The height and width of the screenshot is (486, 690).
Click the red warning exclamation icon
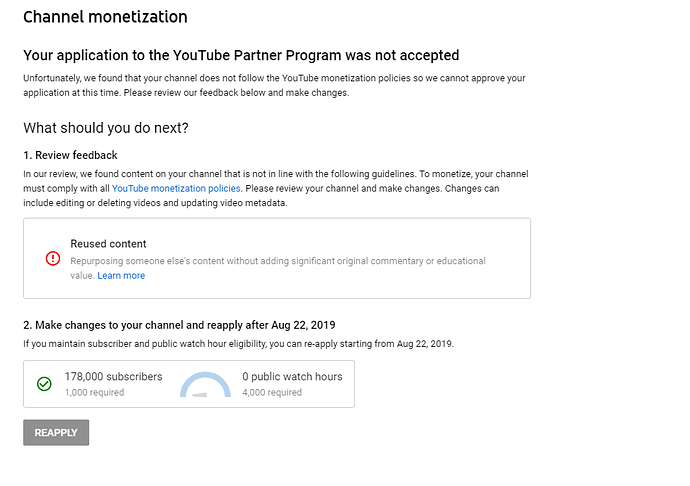[53, 258]
